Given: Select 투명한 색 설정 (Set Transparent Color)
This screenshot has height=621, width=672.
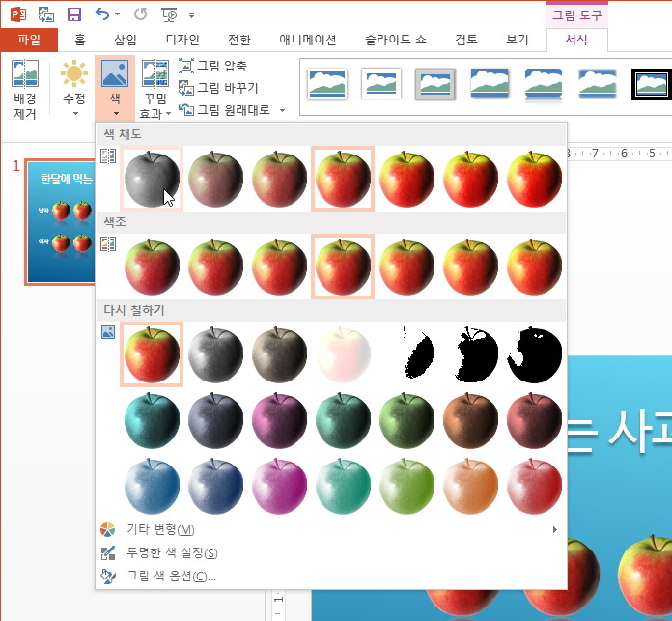Looking at the screenshot, I should [171, 552].
